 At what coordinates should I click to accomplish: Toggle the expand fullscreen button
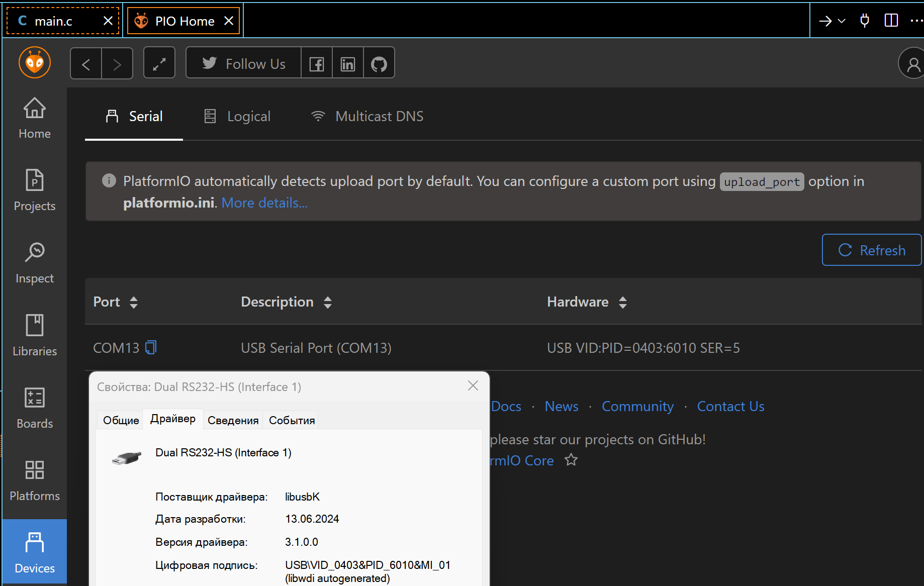[x=159, y=64]
